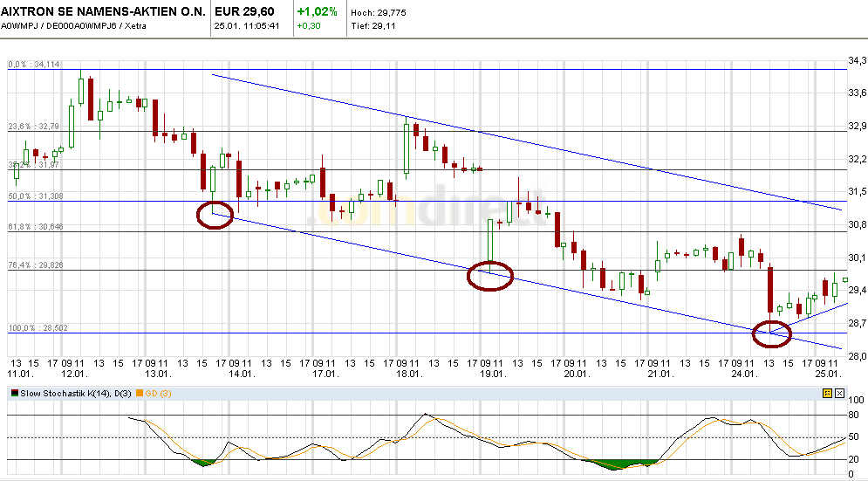Screen dimensions: 868x481
Task: Click the '80' level on stochastic axis
Action: [853, 415]
